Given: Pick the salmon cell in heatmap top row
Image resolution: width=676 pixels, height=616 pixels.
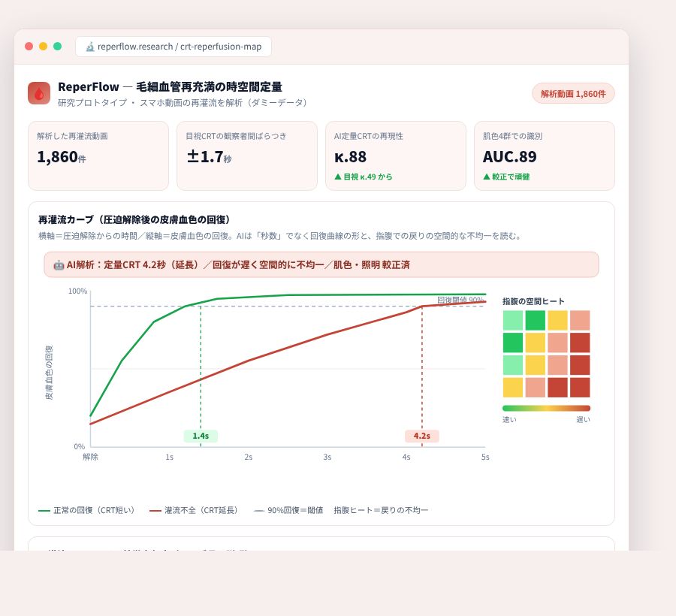Looking at the screenshot, I should [x=580, y=320].
